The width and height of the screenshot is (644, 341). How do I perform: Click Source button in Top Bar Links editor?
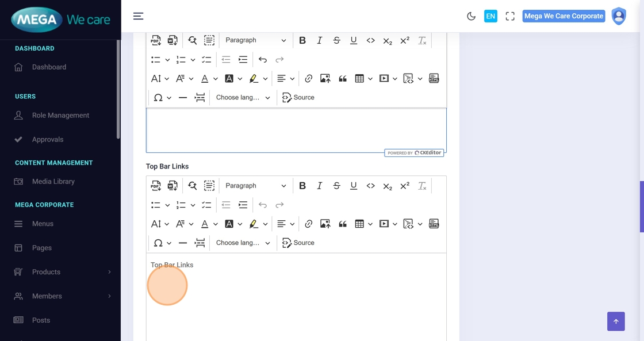298,243
